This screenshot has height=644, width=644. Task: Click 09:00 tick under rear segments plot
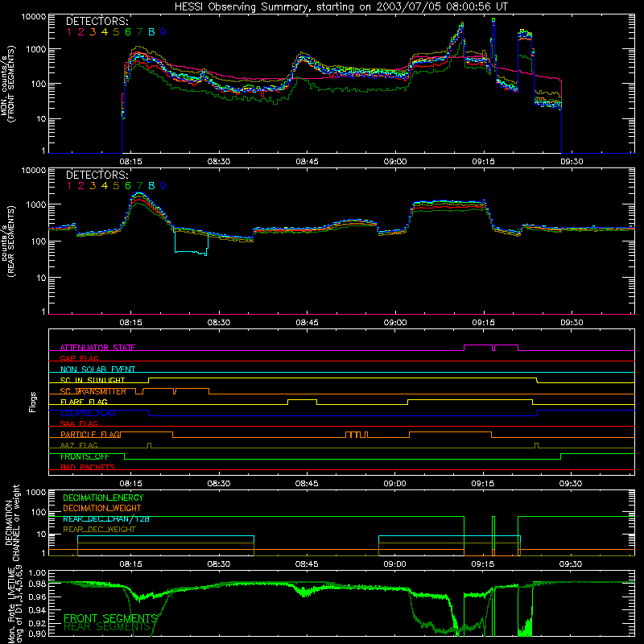click(x=395, y=323)
